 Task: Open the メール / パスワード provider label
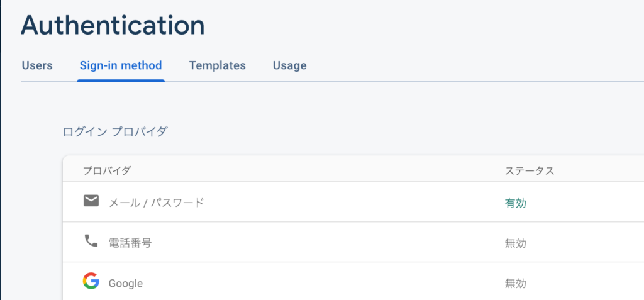tap(156, 203)
